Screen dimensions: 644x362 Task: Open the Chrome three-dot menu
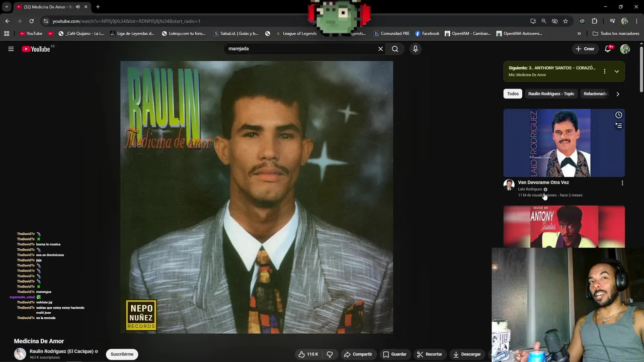636,21
